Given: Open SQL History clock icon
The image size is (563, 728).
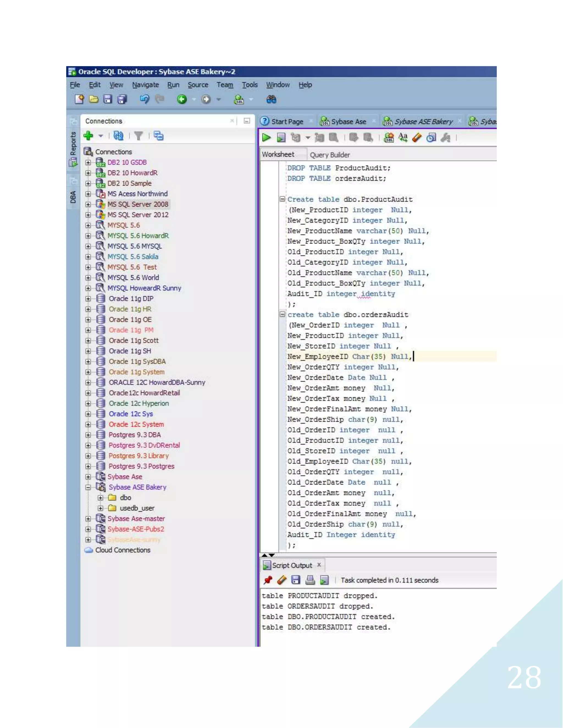Looking at the screenshot, I should click(x=431, y=137).
